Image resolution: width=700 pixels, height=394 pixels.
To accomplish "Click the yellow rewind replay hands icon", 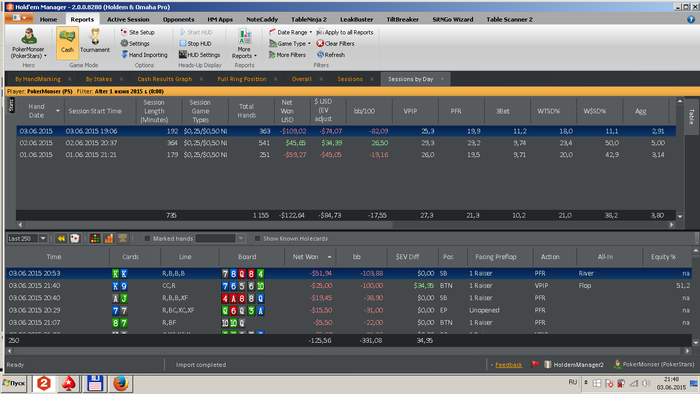I will tap(61, 238).
